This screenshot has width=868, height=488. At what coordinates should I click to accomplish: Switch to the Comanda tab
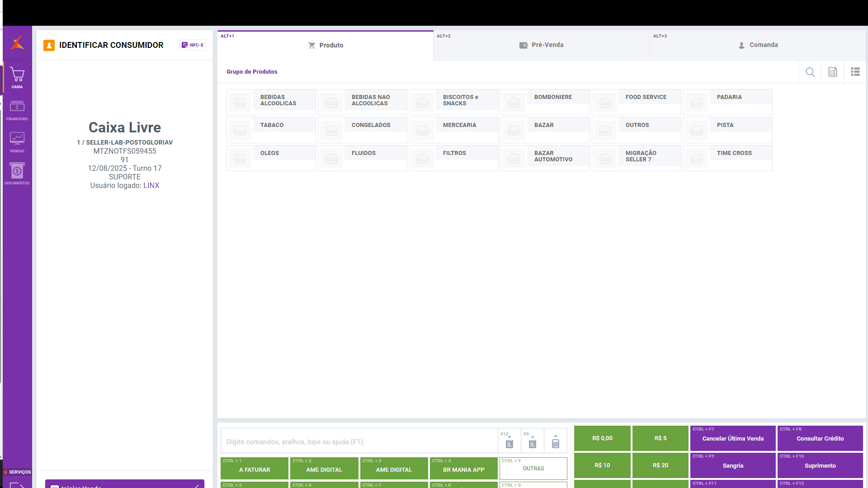758,45
